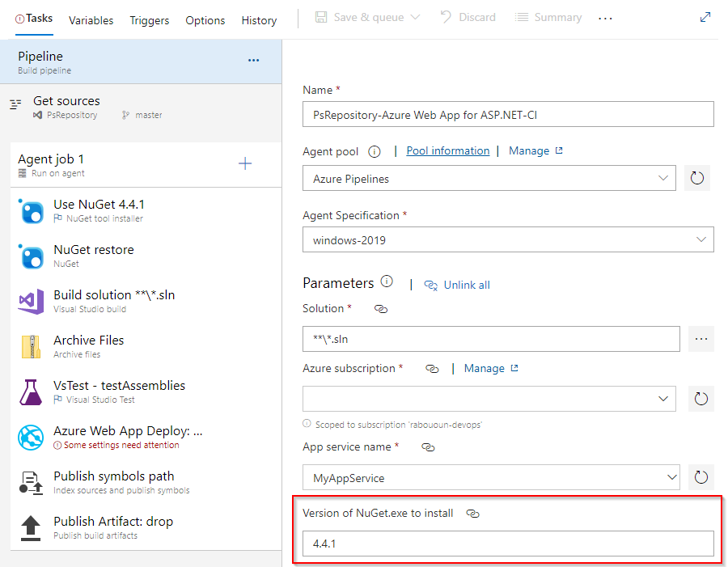The width and height of the screenshot is (728, 567).
Task: Open the Triggers tab
Action: pos(149,20)
